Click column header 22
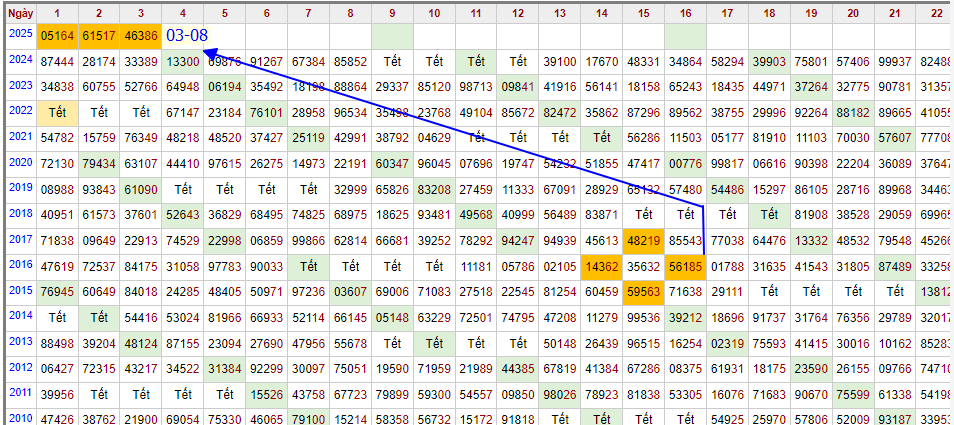 coord(935,13)
